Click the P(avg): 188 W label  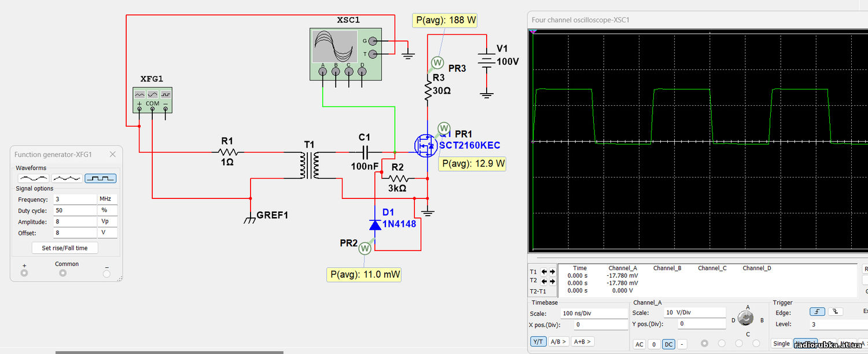pyautogui.click(x=446, y=20)
